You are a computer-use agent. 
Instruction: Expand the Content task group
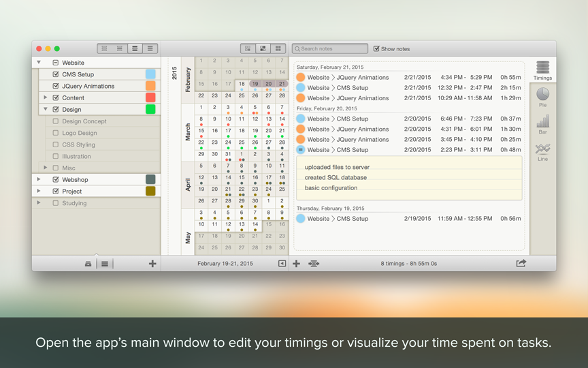click(x=46, y=97)
